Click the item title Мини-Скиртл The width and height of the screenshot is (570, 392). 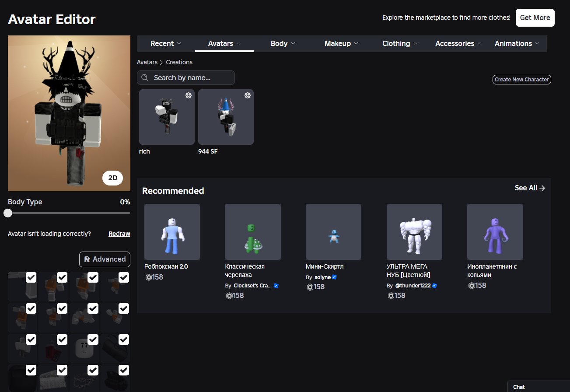tap(325, 266)
